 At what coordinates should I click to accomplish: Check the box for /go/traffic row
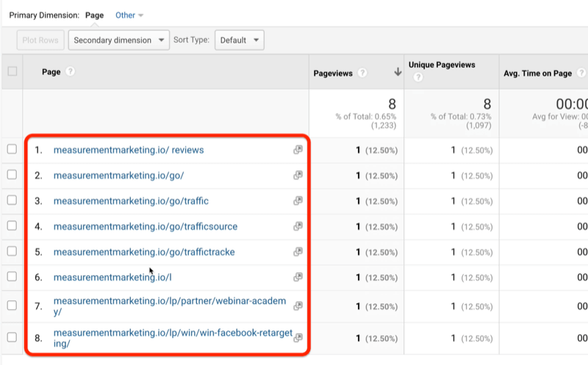tap(12, 200)
